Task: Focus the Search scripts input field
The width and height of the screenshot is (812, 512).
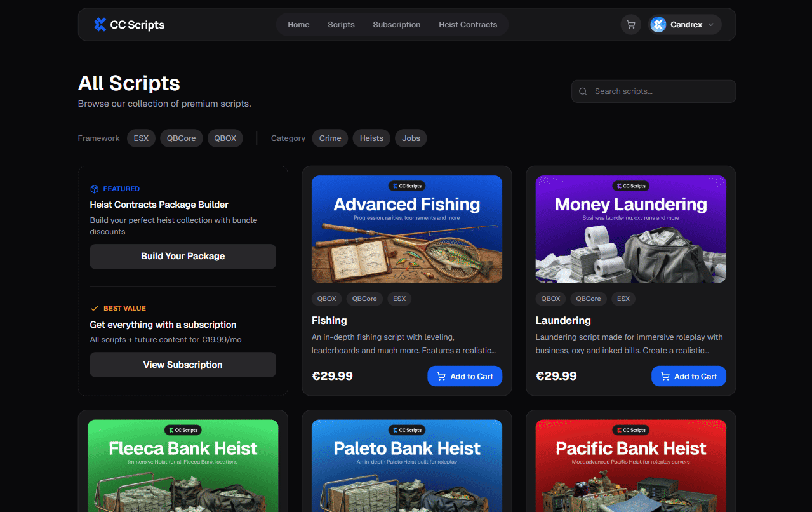Action: pos(653,91)
